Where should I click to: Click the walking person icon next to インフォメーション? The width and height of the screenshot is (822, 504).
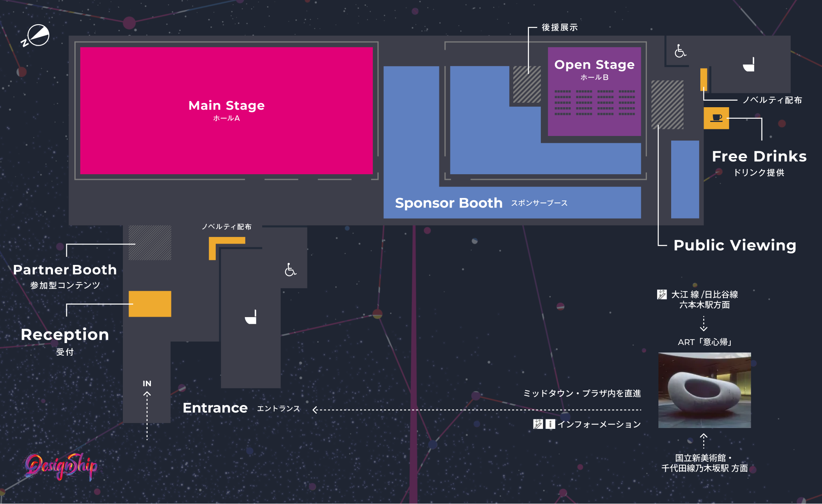coord(538,425)
